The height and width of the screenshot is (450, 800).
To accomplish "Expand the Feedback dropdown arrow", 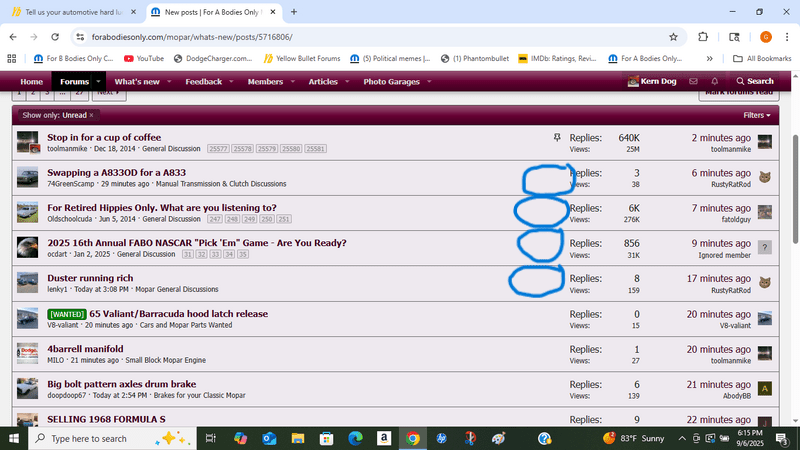I will [231, 82].
